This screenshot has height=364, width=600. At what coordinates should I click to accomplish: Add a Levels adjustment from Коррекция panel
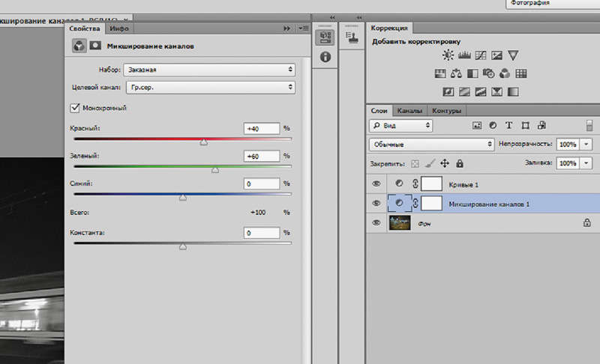(x=463, y=55)
